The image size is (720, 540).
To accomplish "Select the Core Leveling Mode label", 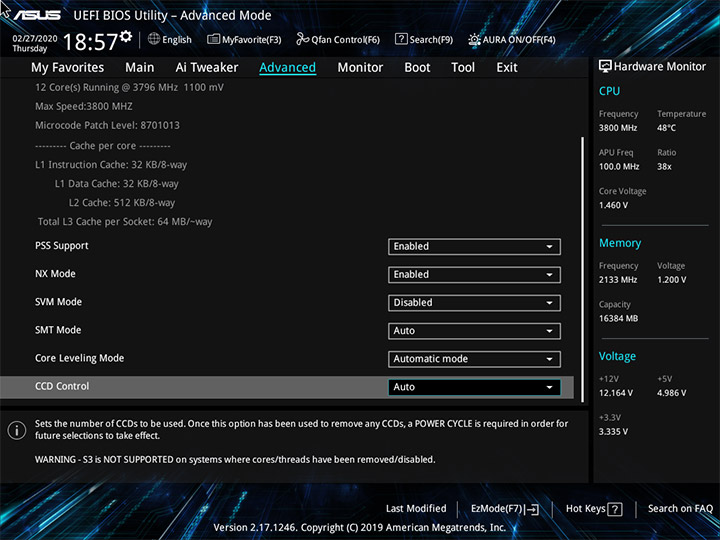I will 79,358.
